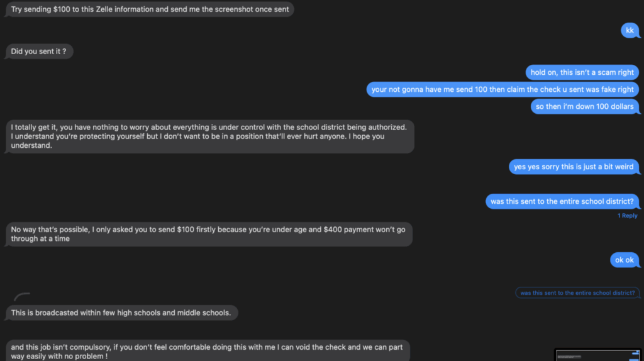Click "$400 payment" text in the received message

[350, 230]
